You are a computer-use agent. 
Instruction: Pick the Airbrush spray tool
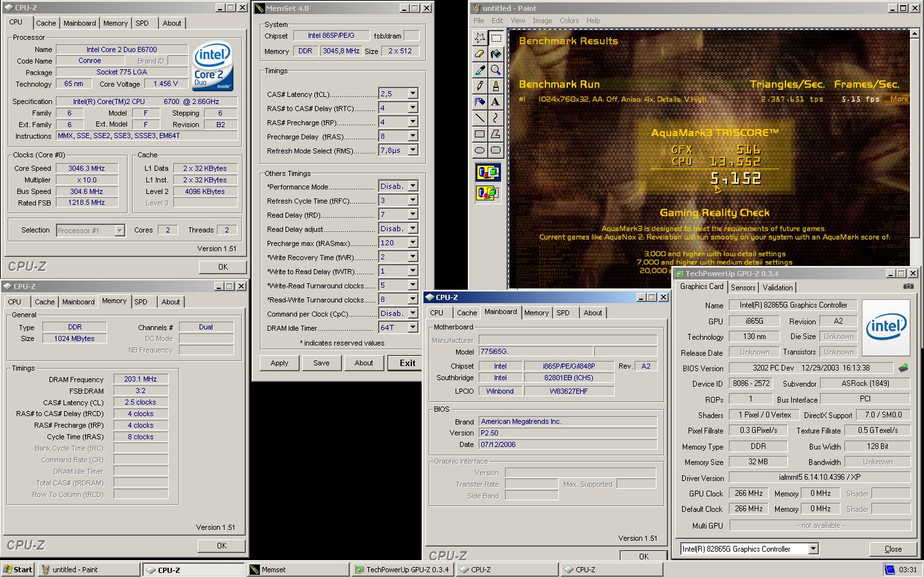coord(480,101)
